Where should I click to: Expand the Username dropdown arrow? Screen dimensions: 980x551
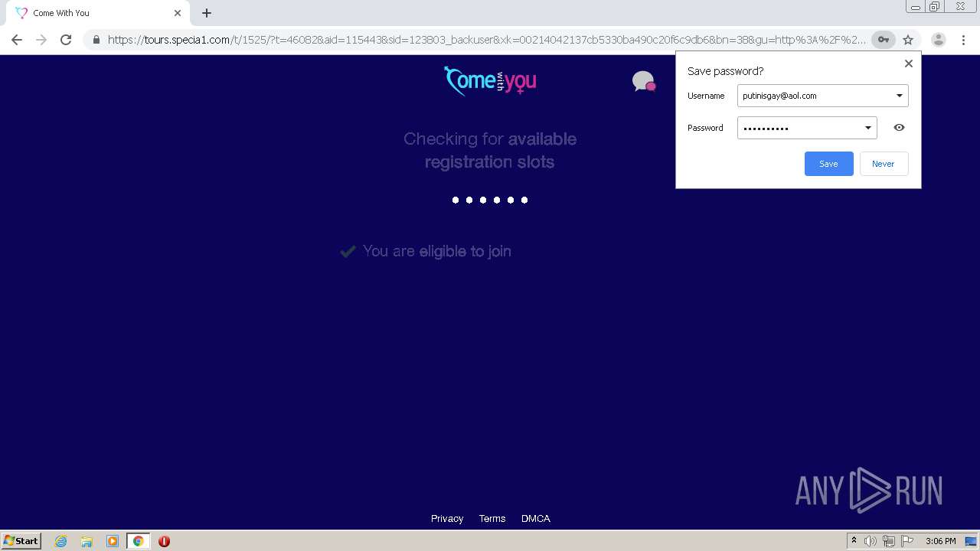[x=900, y=96]
